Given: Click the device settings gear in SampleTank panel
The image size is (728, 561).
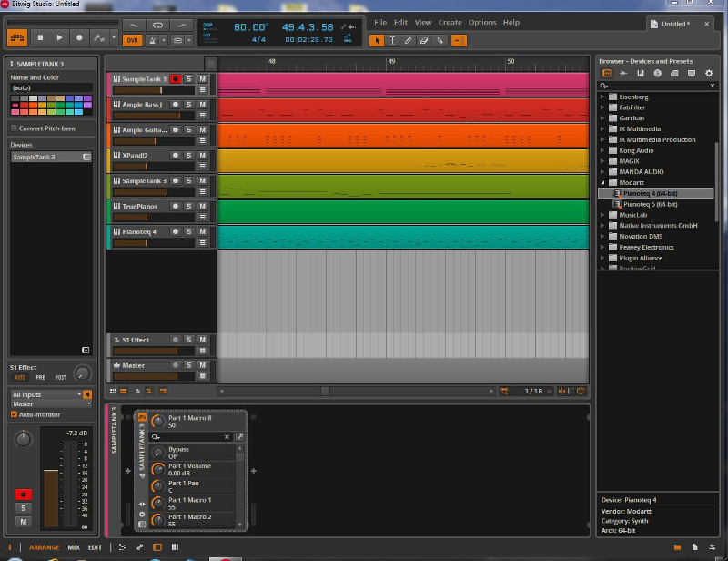Looking at the screenshot, I should pos(142,515).
